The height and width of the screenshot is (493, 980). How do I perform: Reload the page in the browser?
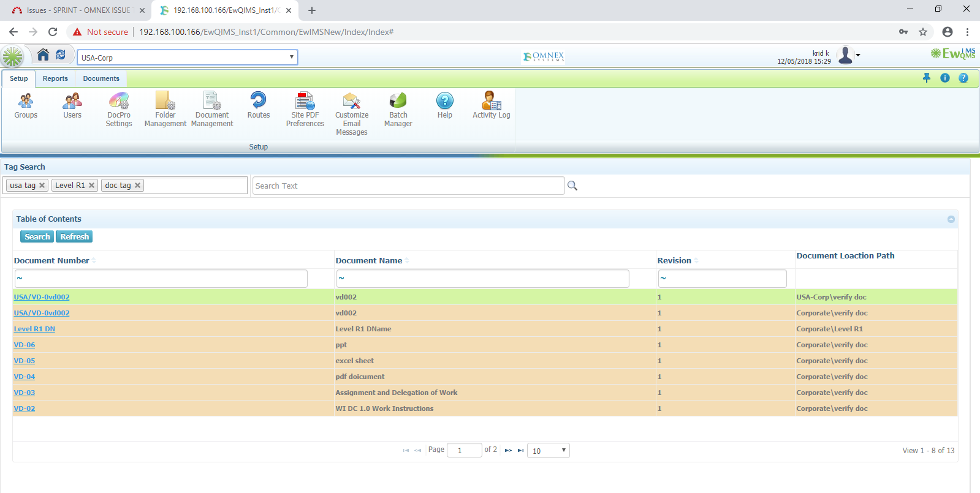click(x=53, y=32)
